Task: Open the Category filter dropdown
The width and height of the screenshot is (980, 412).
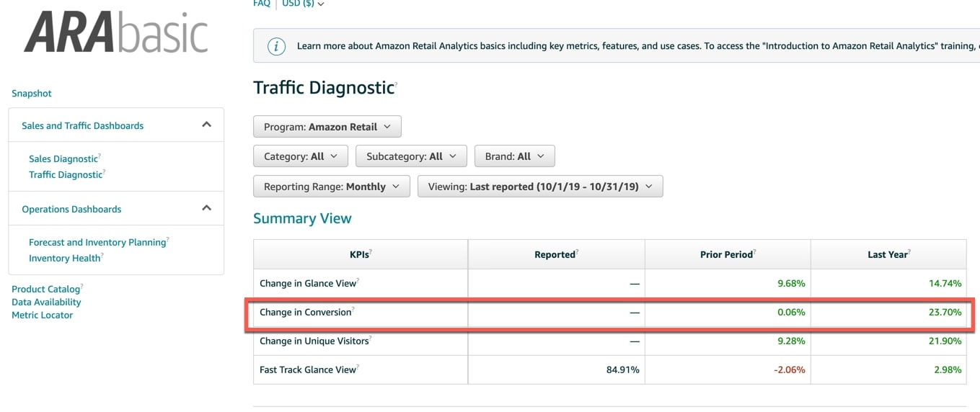Action: pos(300,156)
